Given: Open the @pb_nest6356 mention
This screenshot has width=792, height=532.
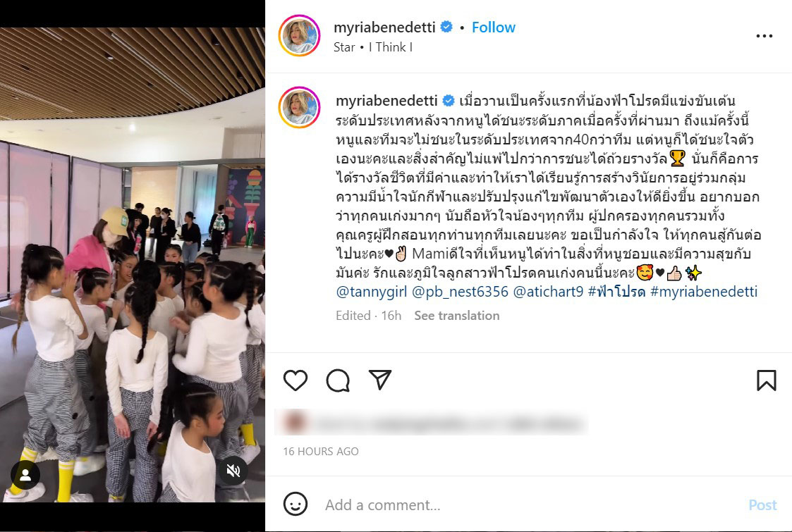Looking at the screenshot, I should (x=460, y=292).
